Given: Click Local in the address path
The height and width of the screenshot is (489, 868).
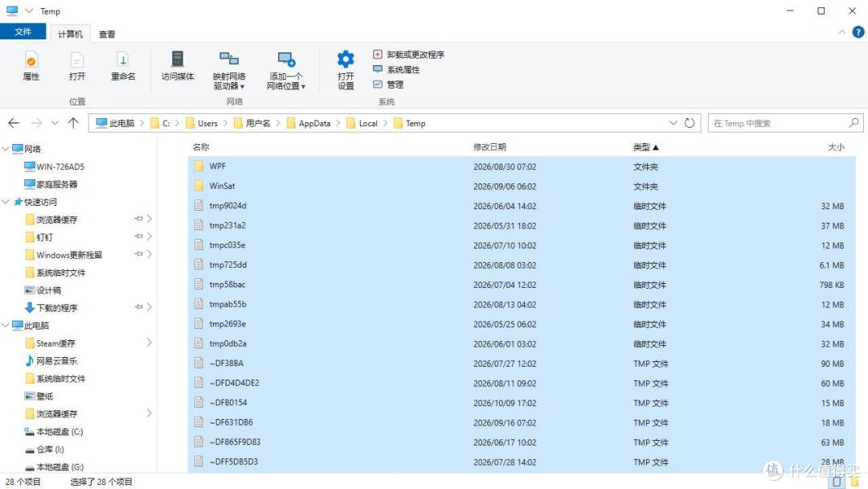Looking at the screenshot, I should (x=367, y=123).
